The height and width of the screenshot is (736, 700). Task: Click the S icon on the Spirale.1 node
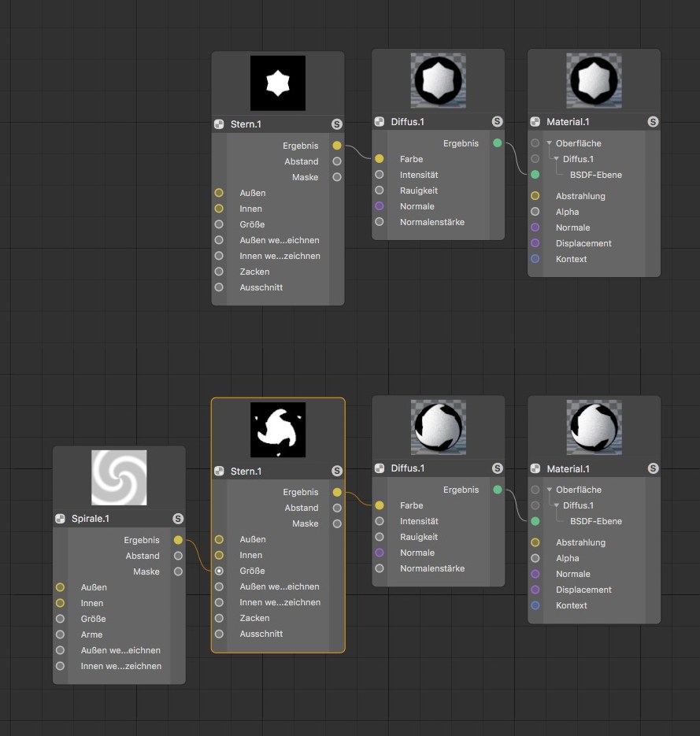click(178, 518)
